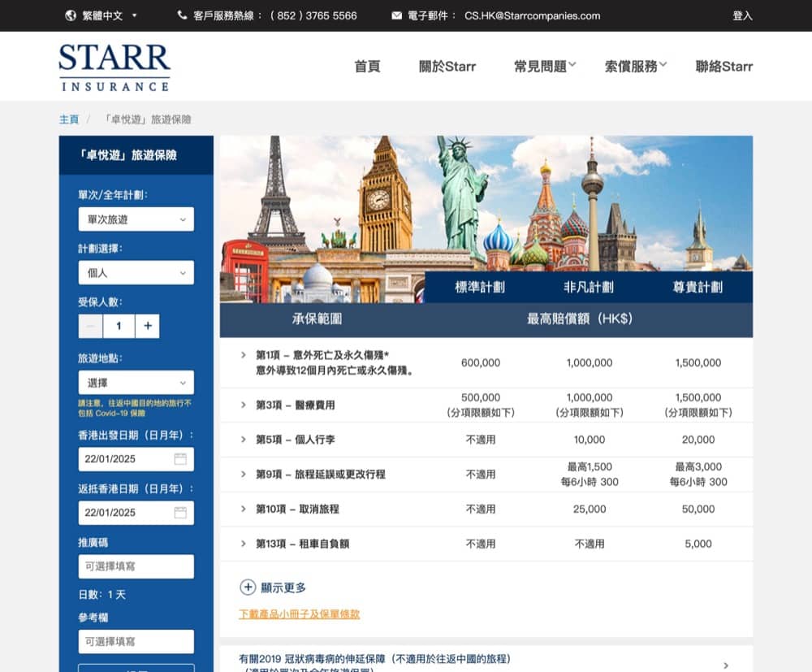Expand 第5項 個人行李 row
Image resolution: width=812 pixels, height=672 pixels.
click(x=244, y=440)
